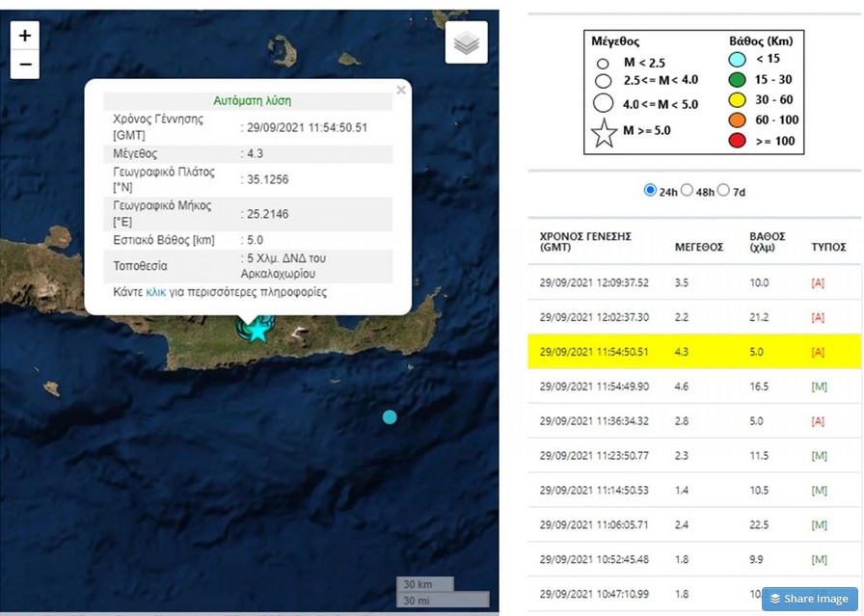The height and width of the screenshot is (616, 864).
Task: Click the ΧΡΟΝΟΣ ΓΕΝΕΣΗΣ column header
Action: tap(585, 242)
